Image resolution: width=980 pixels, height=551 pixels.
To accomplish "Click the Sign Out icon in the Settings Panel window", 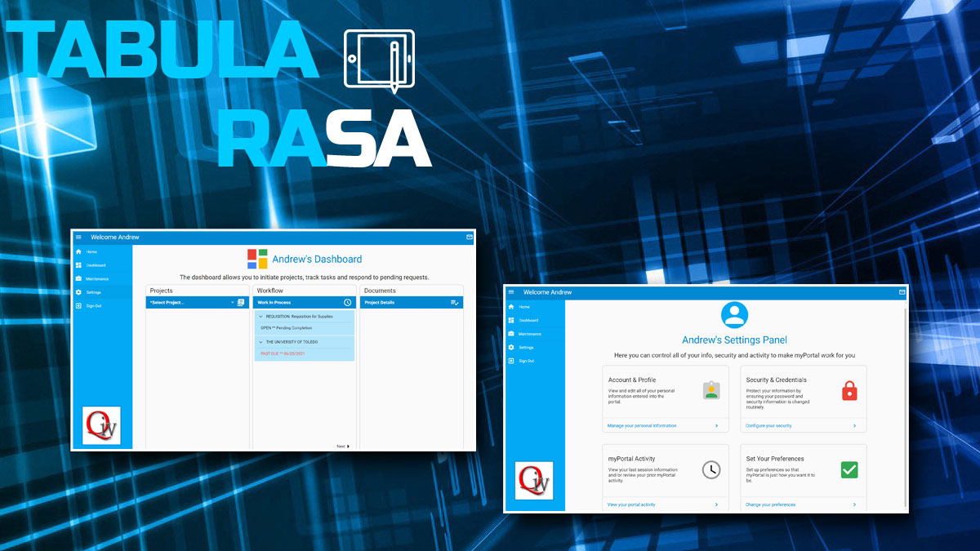I will 511,361.
